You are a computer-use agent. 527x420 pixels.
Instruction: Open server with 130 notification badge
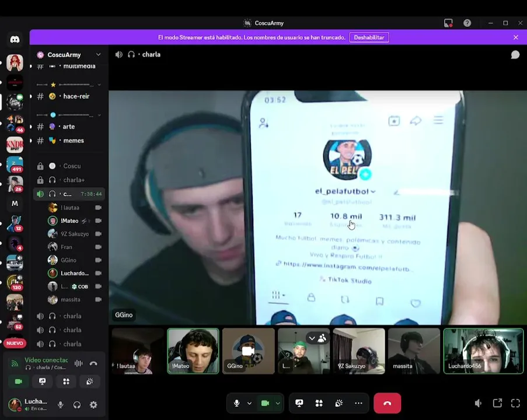(15, 282)
